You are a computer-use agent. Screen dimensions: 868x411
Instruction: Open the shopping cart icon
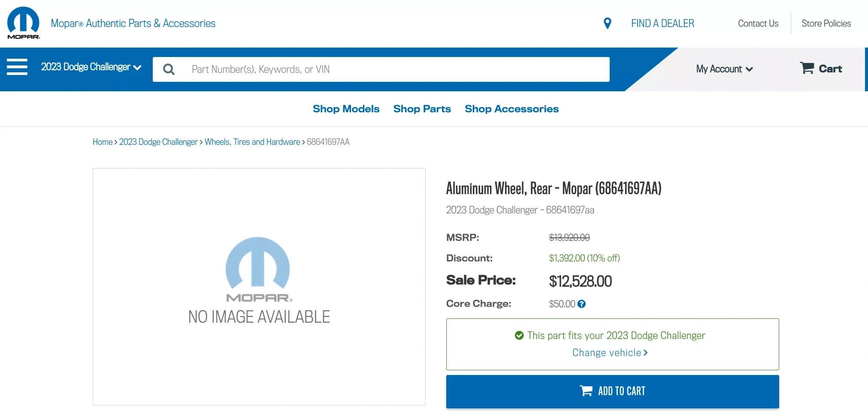point(807,68)
